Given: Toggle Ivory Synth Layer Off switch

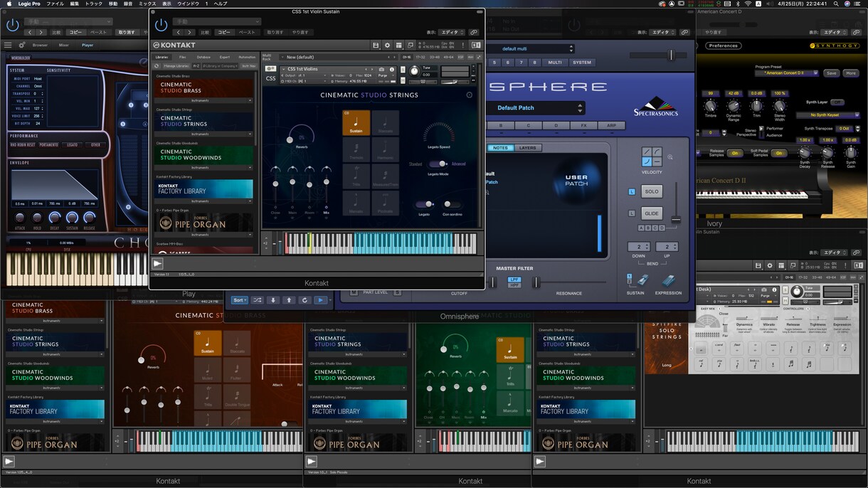Looking at the screenshot, I should point(837,102).
